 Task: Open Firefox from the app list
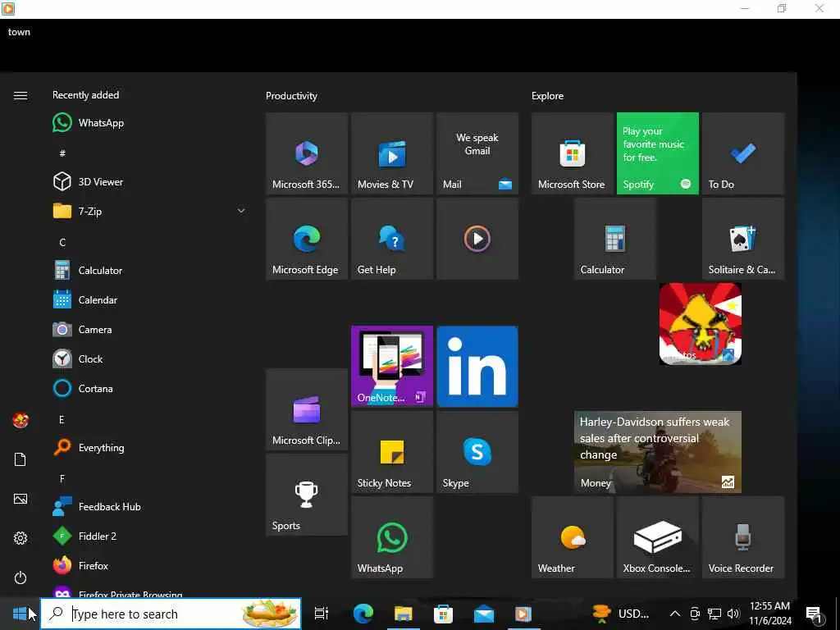[x=150, y=565]
